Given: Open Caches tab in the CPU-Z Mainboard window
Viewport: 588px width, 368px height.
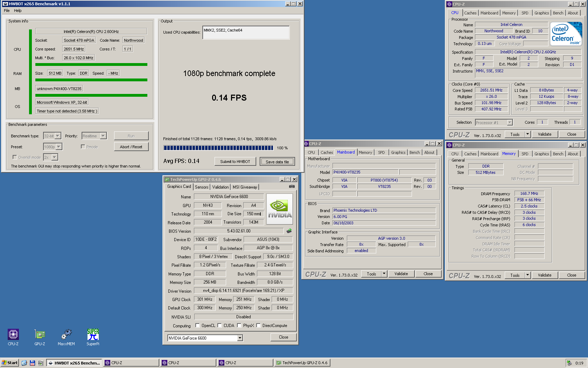Looking at the screenshot, I should pyautogui.click(x=327, y=152).
